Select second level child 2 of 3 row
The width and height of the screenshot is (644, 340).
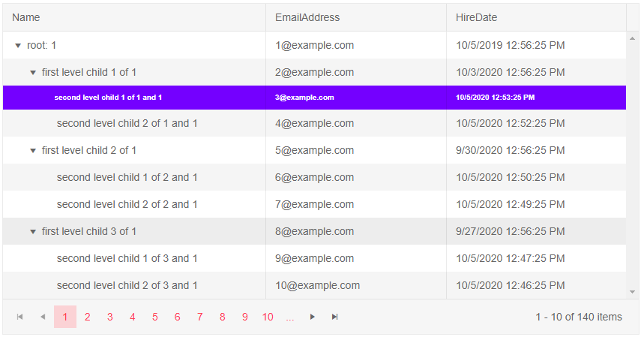(127, 285)
